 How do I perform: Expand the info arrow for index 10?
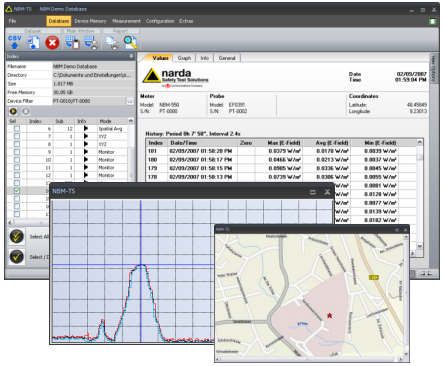coord(86,160)
